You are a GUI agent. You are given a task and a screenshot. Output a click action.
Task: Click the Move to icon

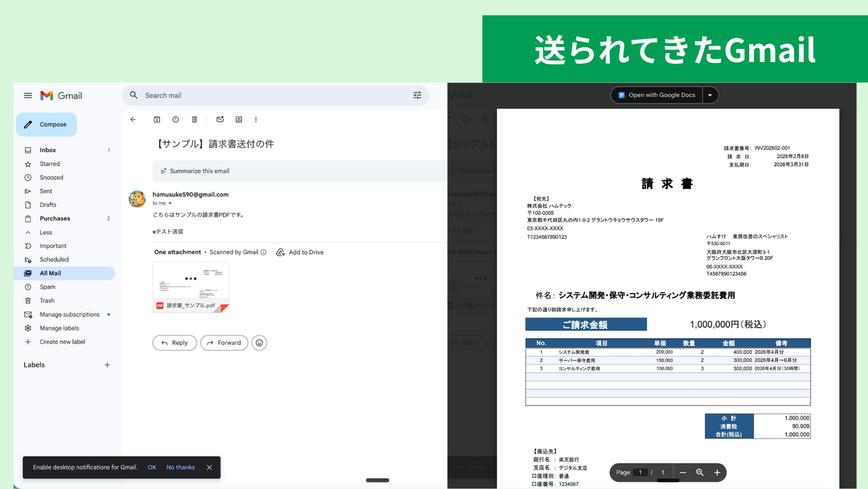239,120
